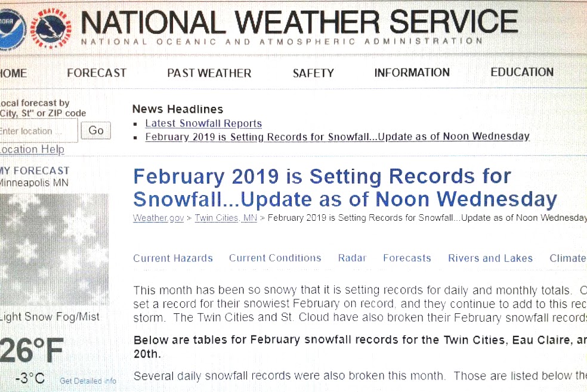Follow the Weather.gov breadcrumb link
587x392 pixels.
pyautogui.click(x=158, y=218)
